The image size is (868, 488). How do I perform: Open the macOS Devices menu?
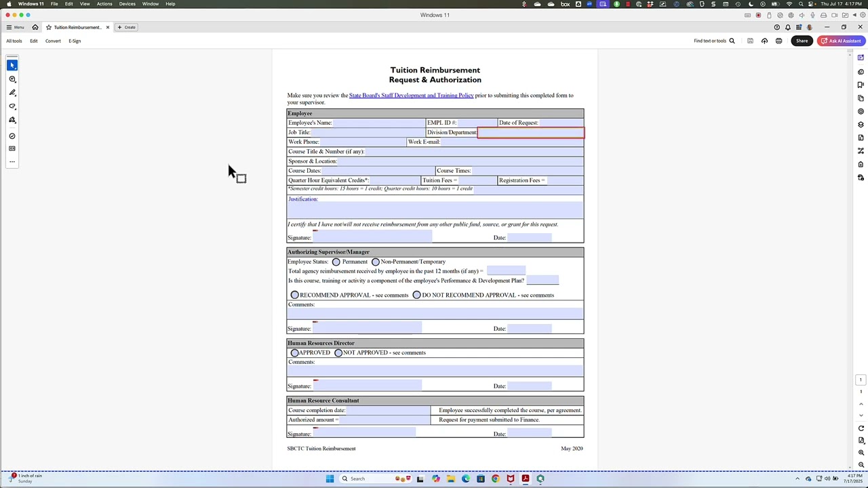[x=127, y=4]
